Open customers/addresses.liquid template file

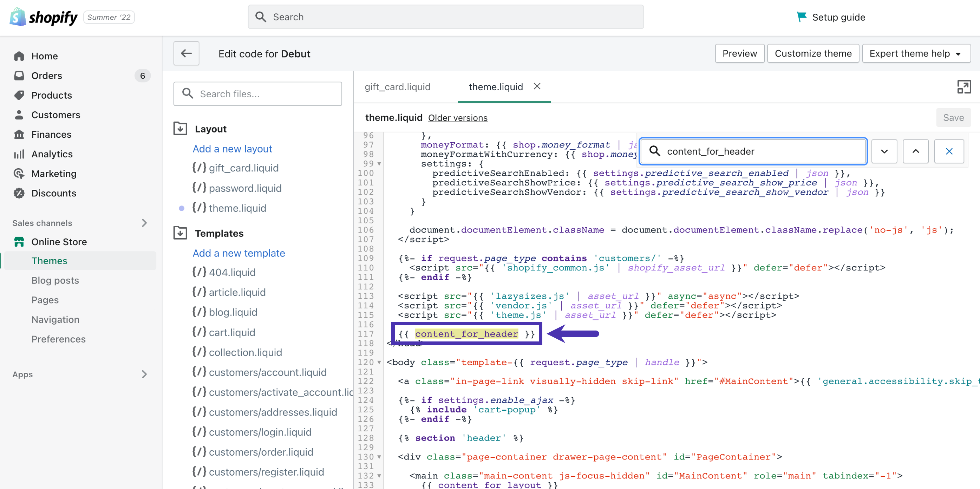[273, 412]
